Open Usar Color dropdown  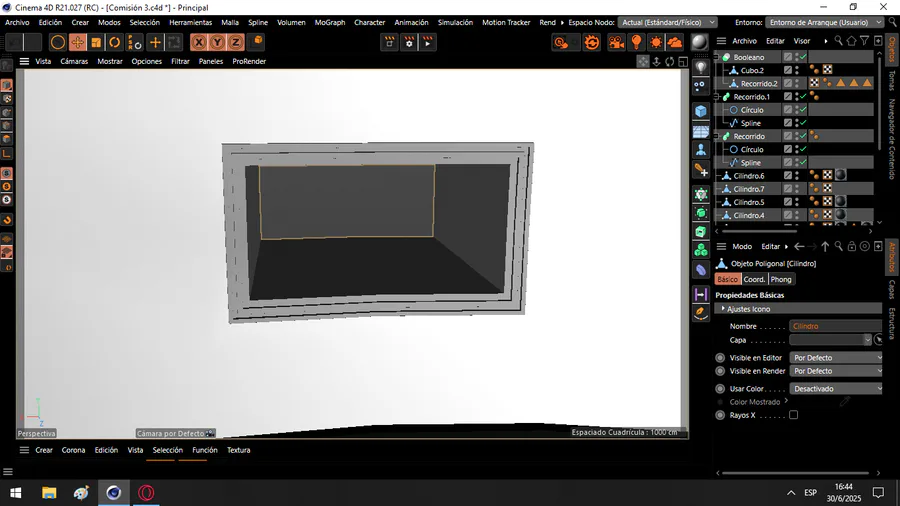[836, 388]
